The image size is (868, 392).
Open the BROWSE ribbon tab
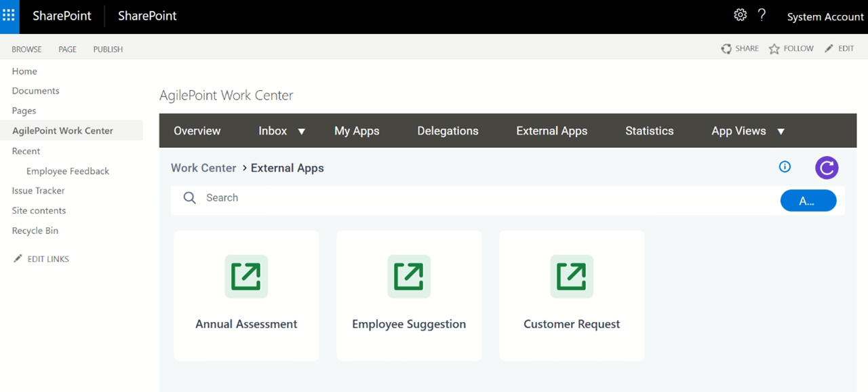click(x=26, y=50)
